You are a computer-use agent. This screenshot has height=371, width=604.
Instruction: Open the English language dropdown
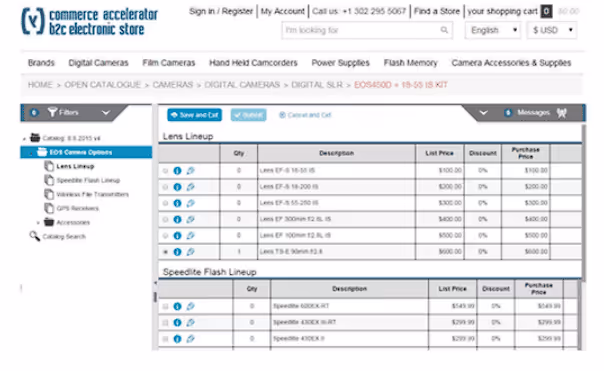pos(493,30)
